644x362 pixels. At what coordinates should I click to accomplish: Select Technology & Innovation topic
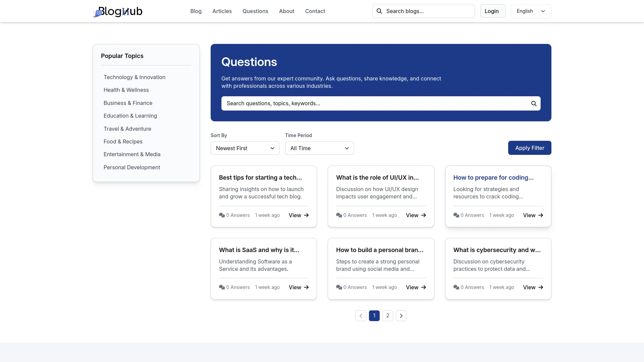pyautogui.click(x=134, y=77)
